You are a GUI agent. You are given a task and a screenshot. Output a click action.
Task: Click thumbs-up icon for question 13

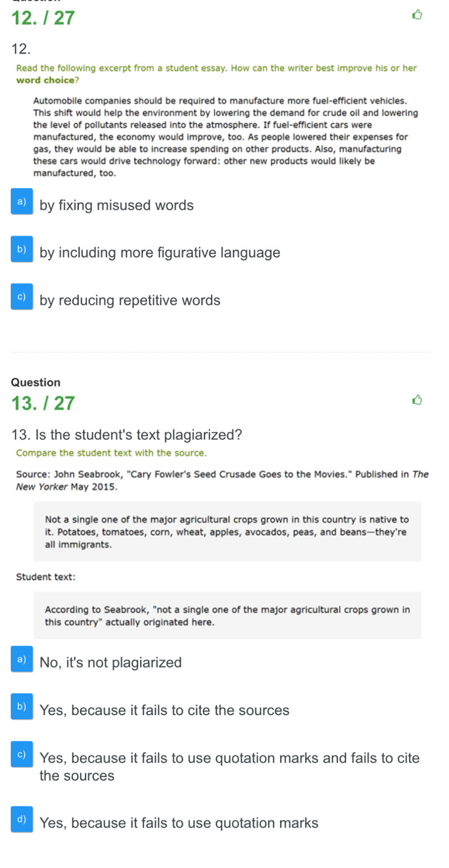416,400
